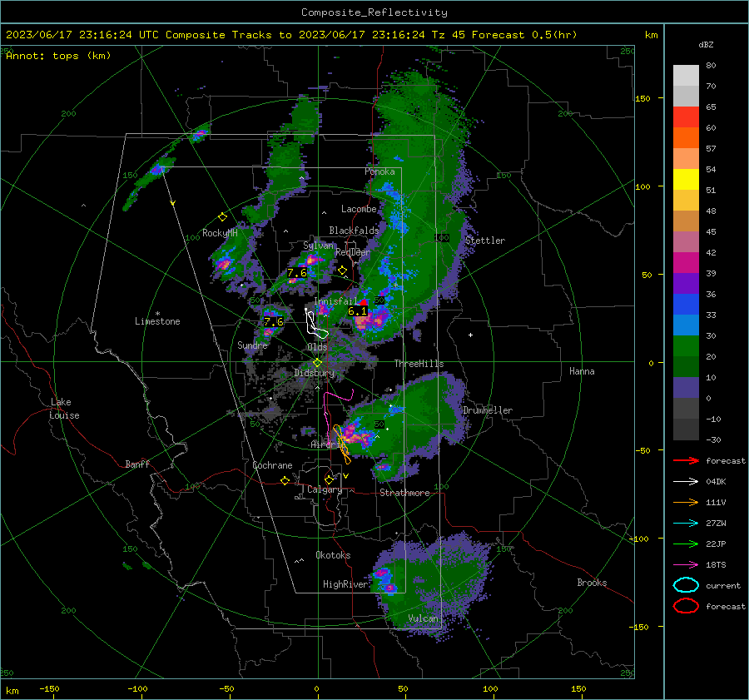
Task: Click the 7.6 storm top label below Sylvan
Action: point(296,273)
